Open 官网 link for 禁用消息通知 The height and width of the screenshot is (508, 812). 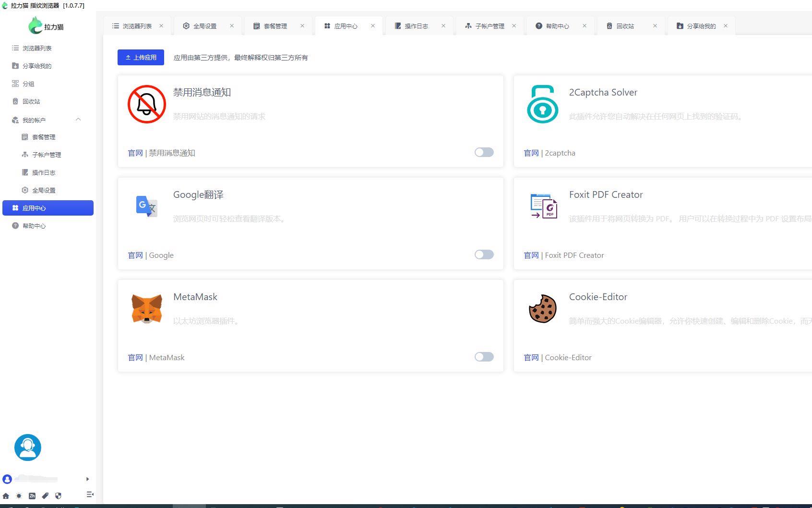(135, 153)
